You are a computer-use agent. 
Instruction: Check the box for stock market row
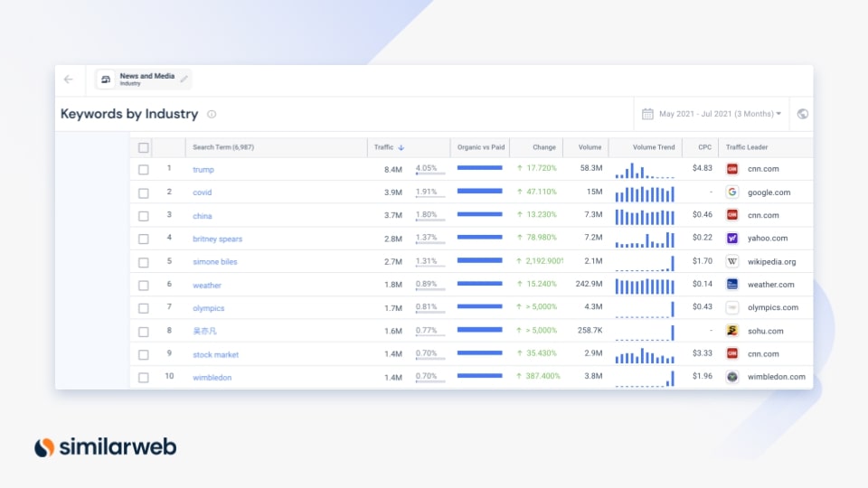coord(144,354)
